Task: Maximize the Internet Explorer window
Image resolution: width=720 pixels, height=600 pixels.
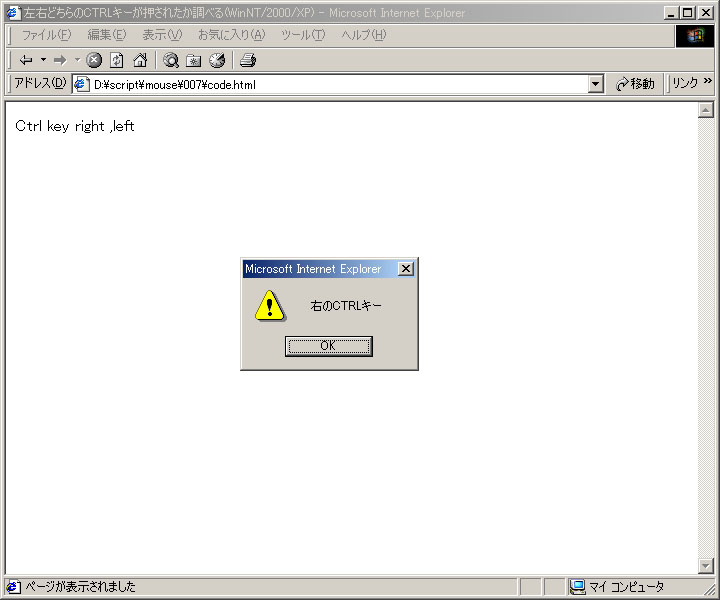Action: pos(687,13)
